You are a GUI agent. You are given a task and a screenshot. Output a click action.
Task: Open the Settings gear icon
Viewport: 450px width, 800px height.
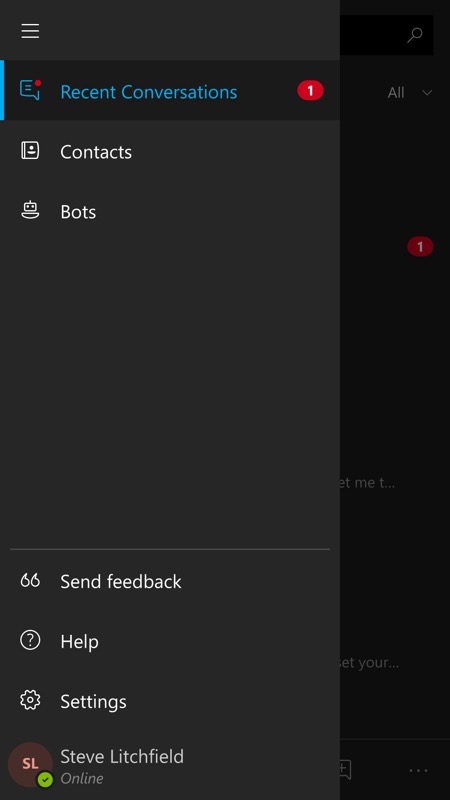point(30,700)
